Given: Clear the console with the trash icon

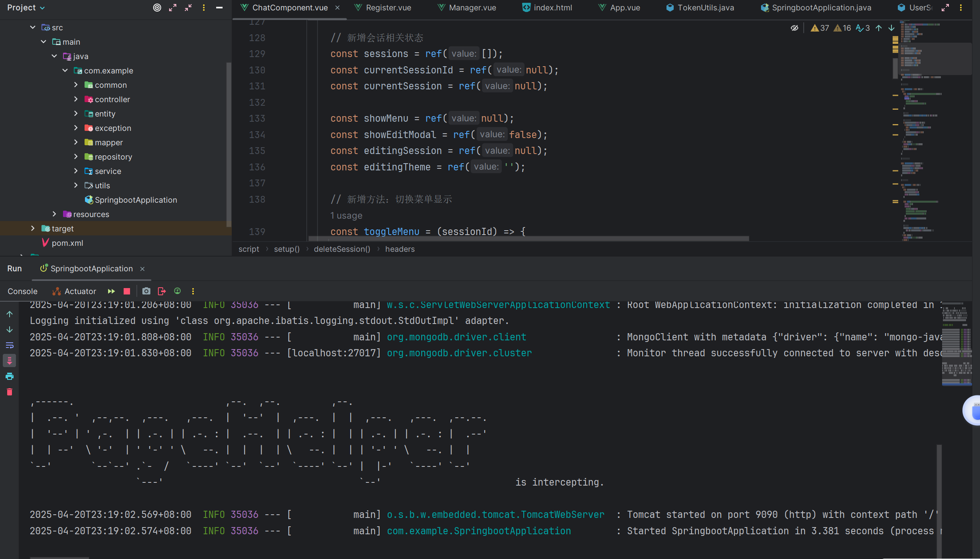Looking at the screenshot, I should click(x=10, y=392).
